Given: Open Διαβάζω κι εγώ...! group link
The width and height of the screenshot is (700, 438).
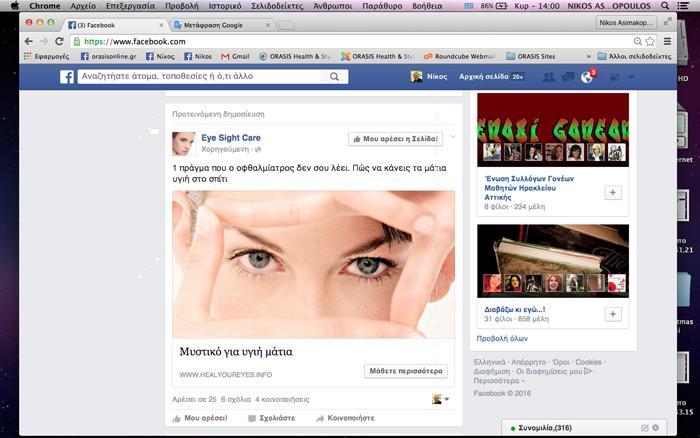Looking at the screenshot, I should click(514, 309).
